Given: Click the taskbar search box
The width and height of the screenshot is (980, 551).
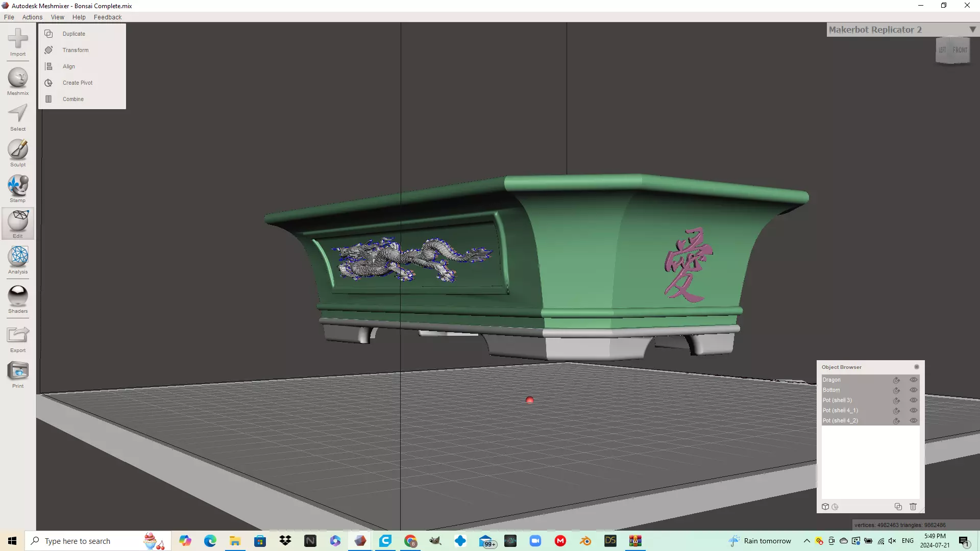Looking at the screenshot, I should pos(97,541).
